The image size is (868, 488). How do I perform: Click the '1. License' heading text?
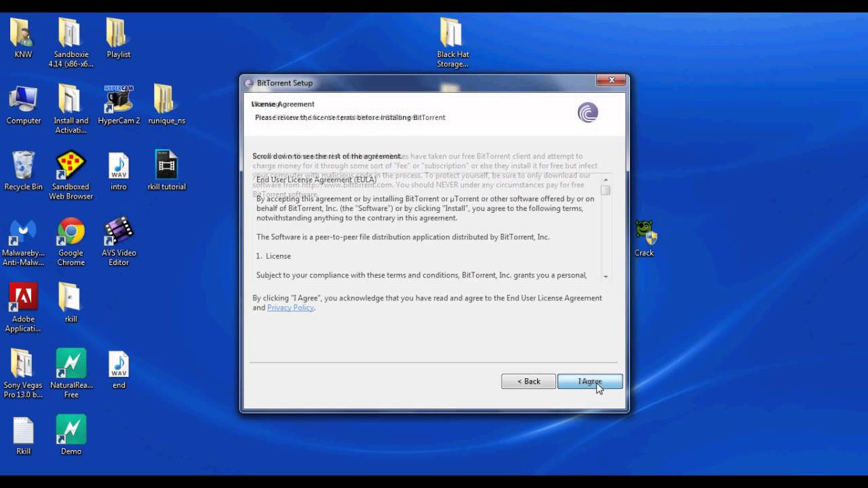click(273, 256)
